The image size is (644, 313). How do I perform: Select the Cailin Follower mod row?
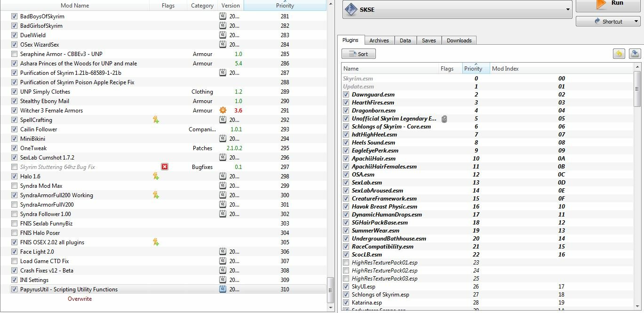[163, 129]
